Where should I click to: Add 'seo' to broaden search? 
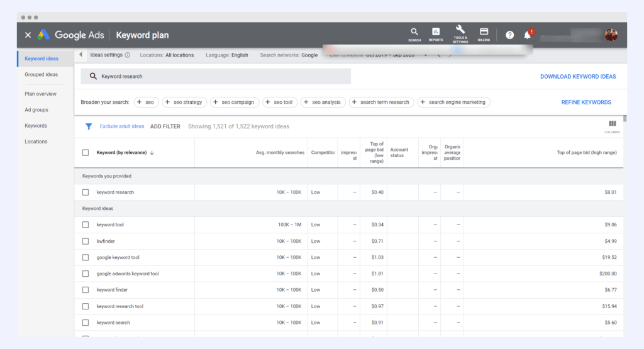tap(146, 102)
